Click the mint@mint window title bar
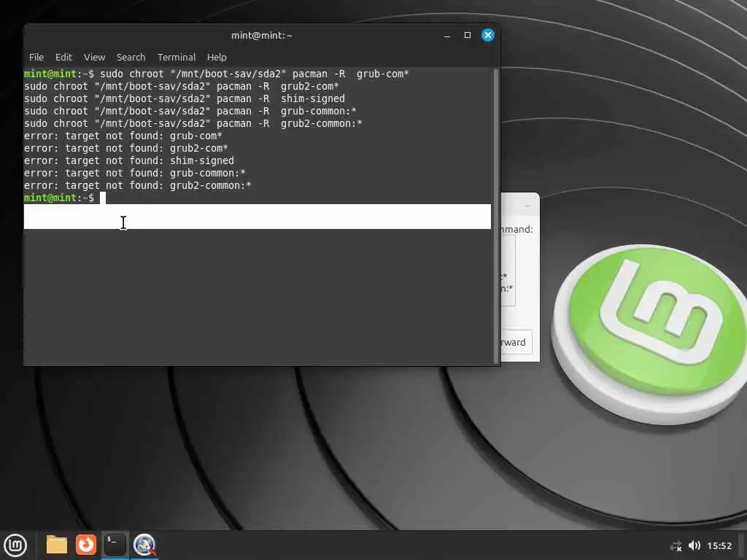The width and height of the screenshot is (747, 560). coord(262,35)
